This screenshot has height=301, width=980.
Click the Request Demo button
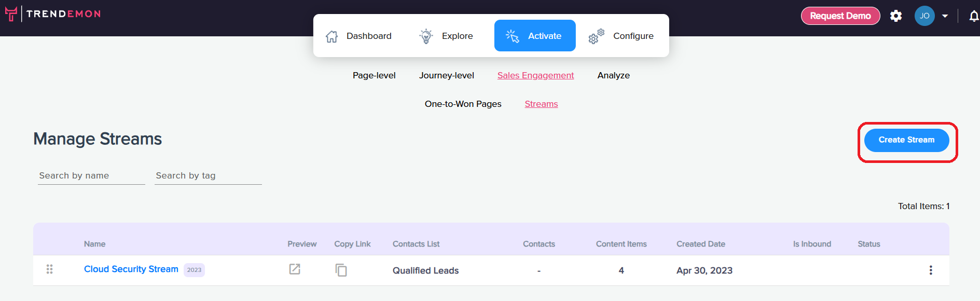[x=840, y=16]
